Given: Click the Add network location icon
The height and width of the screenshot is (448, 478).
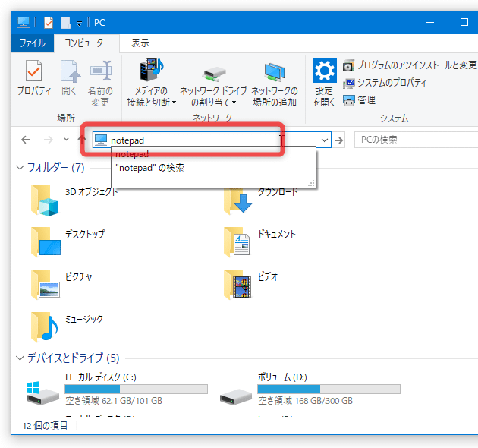Looking at the screenshot, I should [275, 72].
